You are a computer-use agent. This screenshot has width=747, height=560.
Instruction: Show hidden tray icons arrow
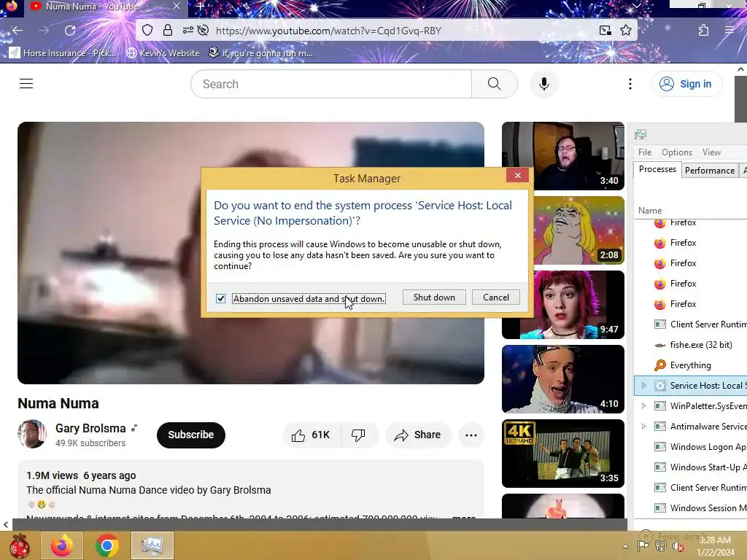pyautogui.click(x=625, y=546)
